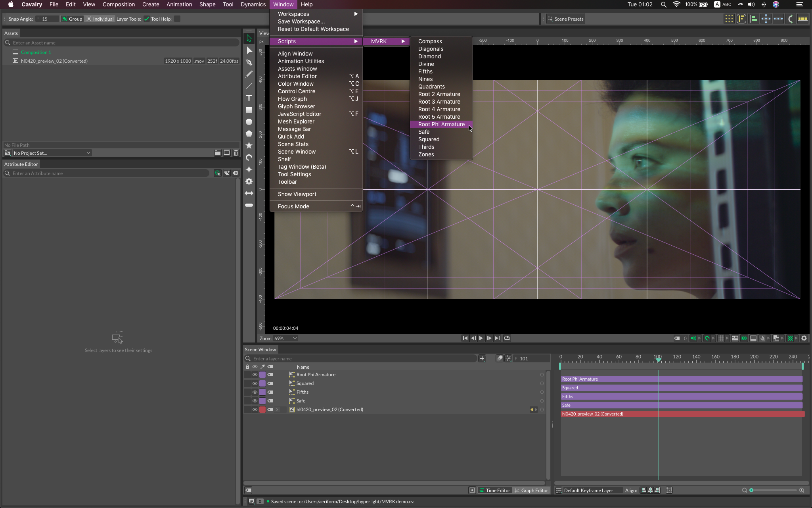
Task: Click the Add layer button in Scene Window
Action: [482, 358]
